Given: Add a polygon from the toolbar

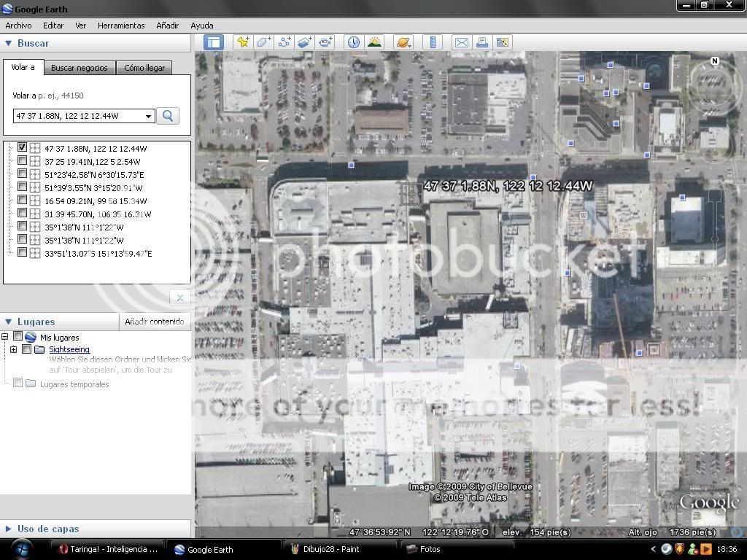Looking at the screenshot, I should coord(263,42).
